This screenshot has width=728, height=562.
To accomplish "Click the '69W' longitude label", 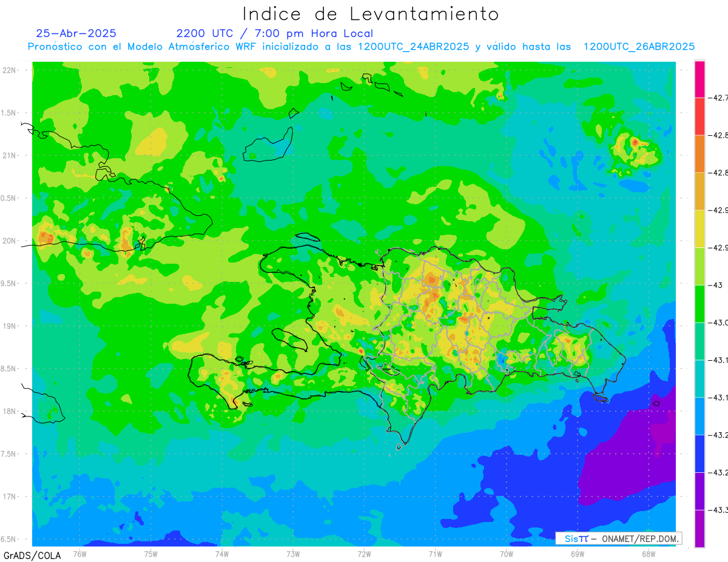I will pyautogui.click(x=578, y=554).
